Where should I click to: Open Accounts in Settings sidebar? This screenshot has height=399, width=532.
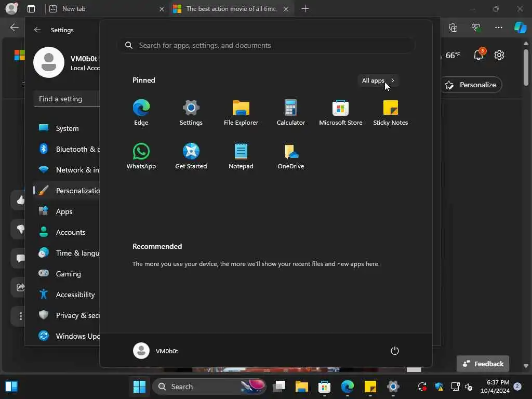(66, 232)
